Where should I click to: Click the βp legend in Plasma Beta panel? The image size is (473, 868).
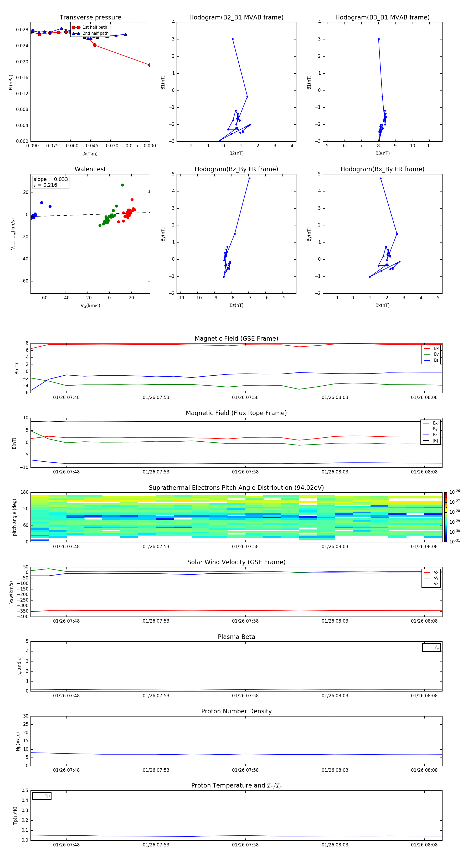pyautogui.click(x=431, y=647)
